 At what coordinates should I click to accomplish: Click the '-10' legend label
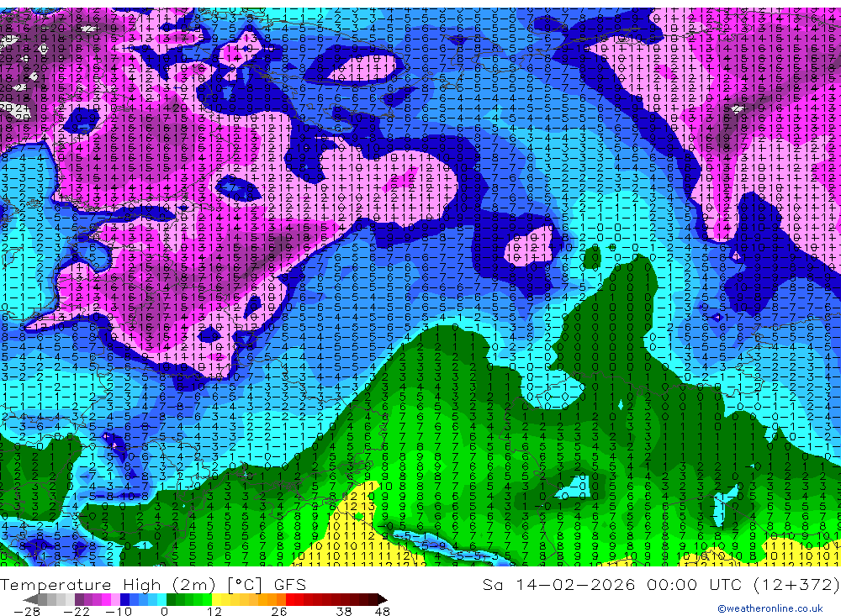119,612
